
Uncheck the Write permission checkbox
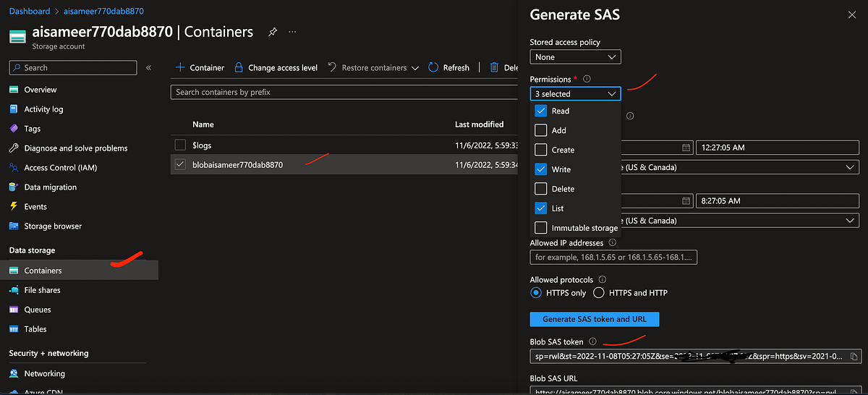click(x=540, y=169)
